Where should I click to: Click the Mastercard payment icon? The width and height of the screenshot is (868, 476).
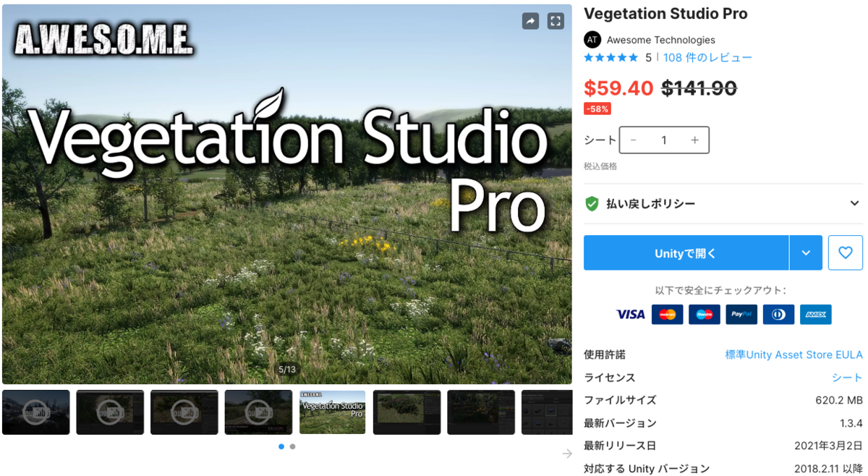coord(667,314)
